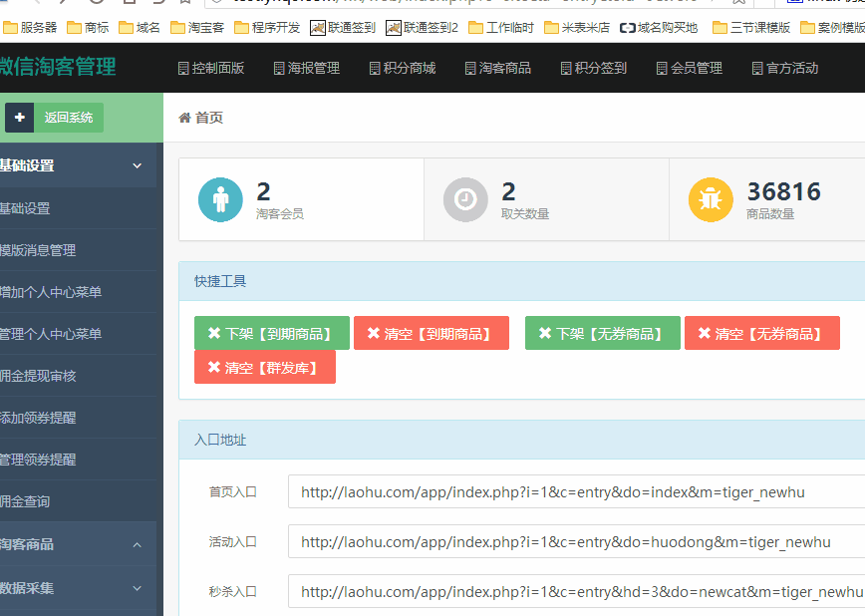Click 下架【到期商品】 green button
Viewport: 865px width, 616px height.
tap(272, 333)
